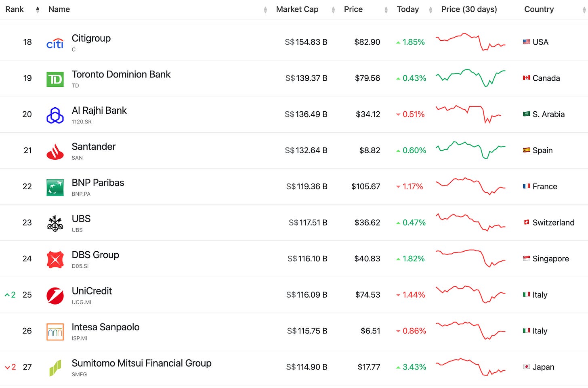Click market cap value S$154.83 B
This screenshot has width=588, height=388.
(306, 42)
